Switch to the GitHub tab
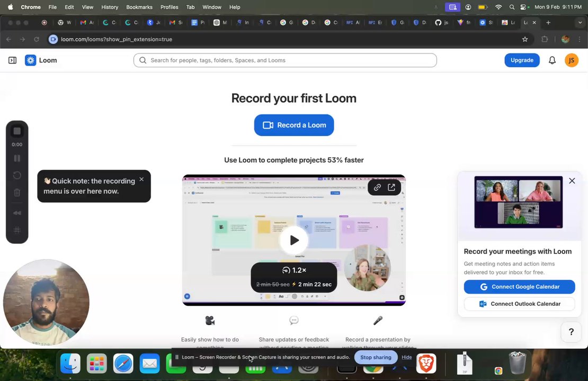588x381 pixels. click(x=441, y=22)
